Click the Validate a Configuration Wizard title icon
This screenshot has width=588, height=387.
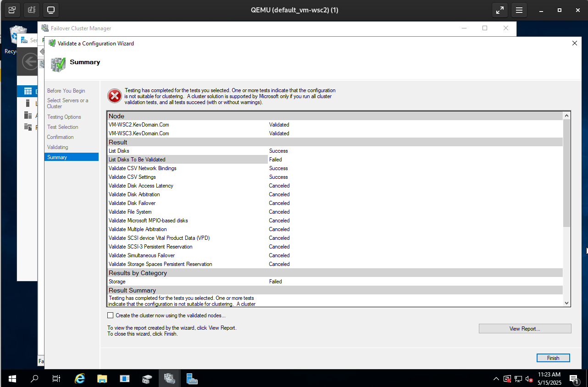pyautogui.click(x=52, y=44)
